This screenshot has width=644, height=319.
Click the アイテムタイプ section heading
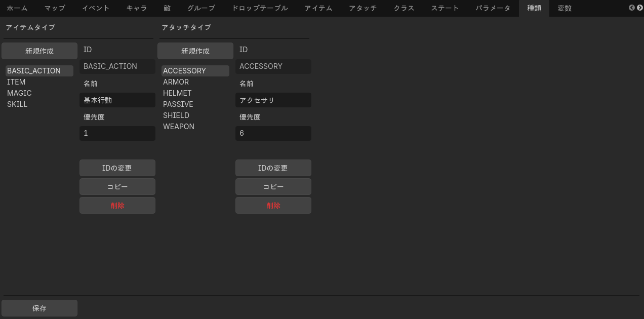pyautogui.click(x=30, y=27)
